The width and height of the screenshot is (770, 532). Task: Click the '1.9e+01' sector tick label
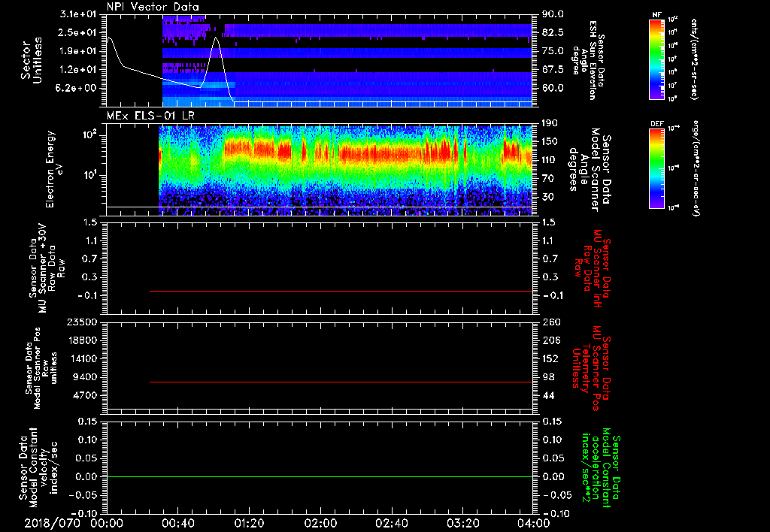tap(77, 51)
